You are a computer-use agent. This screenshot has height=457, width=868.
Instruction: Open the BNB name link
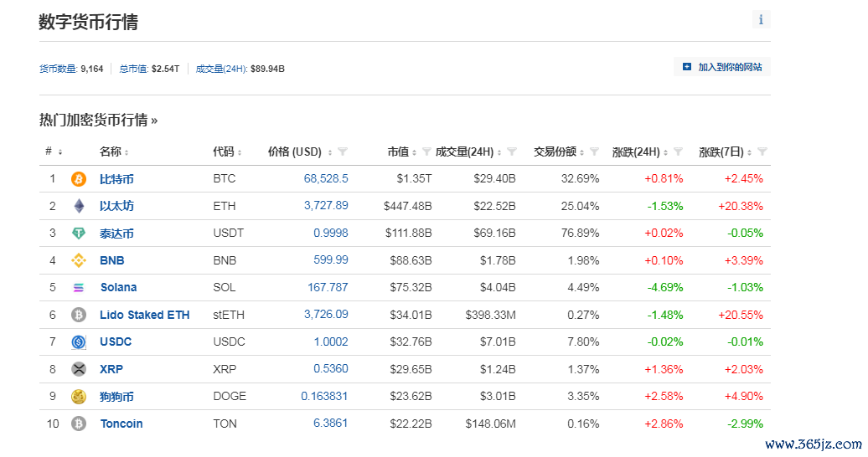tap(111, 260)
